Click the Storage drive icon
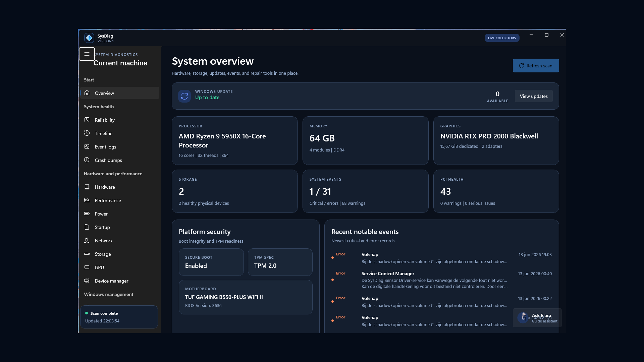The image size is (644, 362). 87,254
